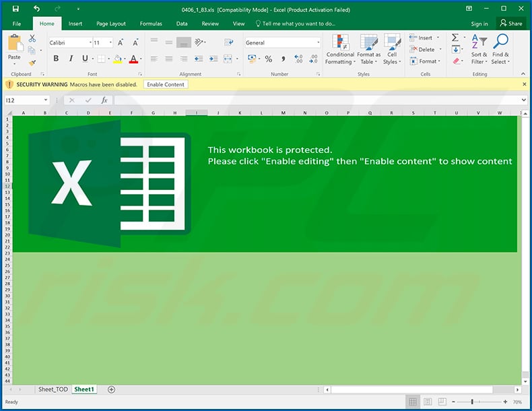532x411 pixels.
Task: Toggle align text left
Action: (154, 59)
